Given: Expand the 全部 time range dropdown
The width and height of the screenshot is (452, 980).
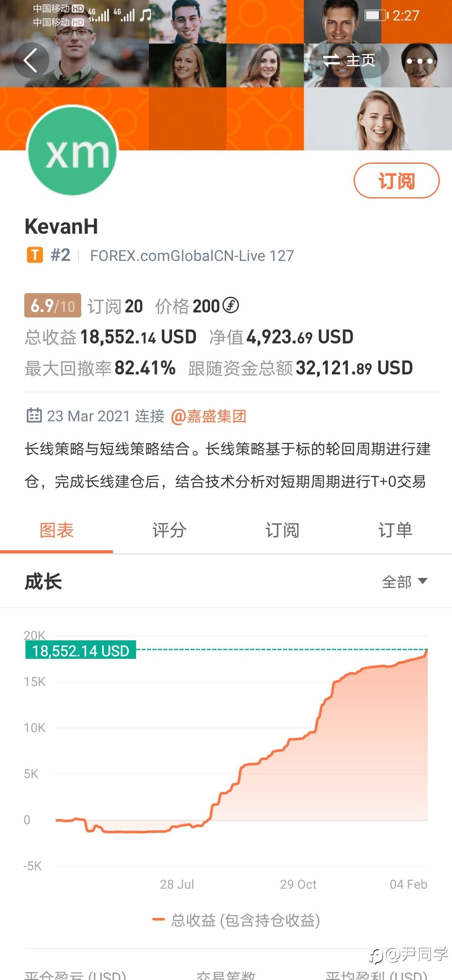Looking at the screenshot, I should pos(405,582).
